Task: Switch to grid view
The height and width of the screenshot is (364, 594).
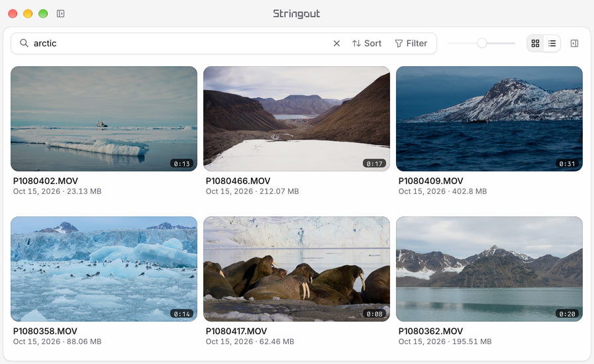Action: [x=535, y=44]
